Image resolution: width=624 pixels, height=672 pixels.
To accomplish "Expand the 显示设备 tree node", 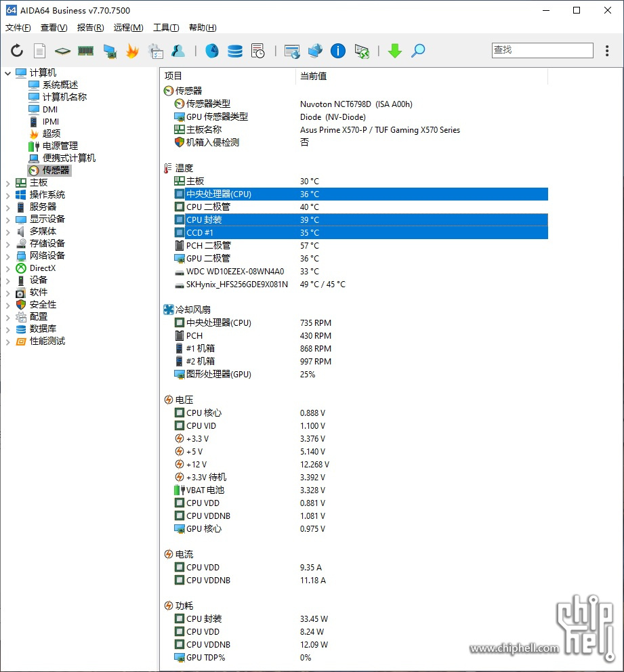I will (x=7, y=219).
